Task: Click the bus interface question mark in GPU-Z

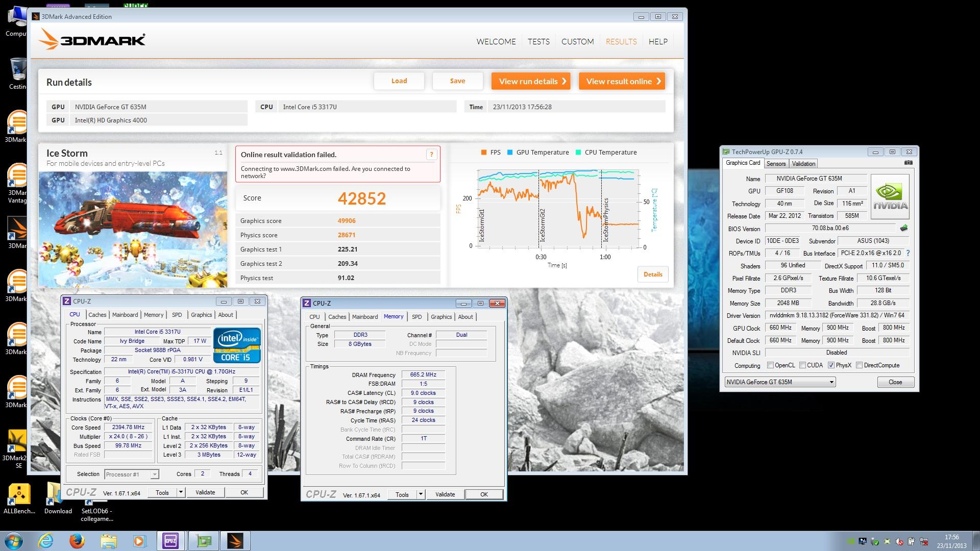Action: coord(908,253)
